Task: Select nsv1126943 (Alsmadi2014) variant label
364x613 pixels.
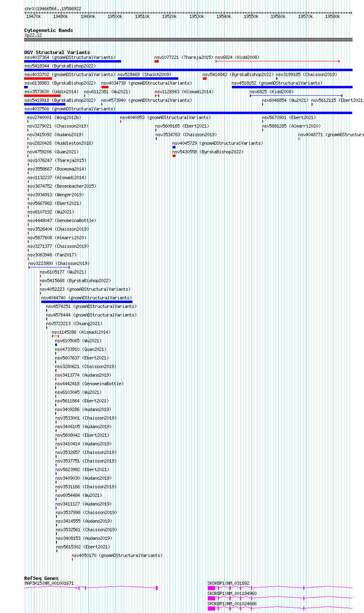Action: tap(184, 92)
